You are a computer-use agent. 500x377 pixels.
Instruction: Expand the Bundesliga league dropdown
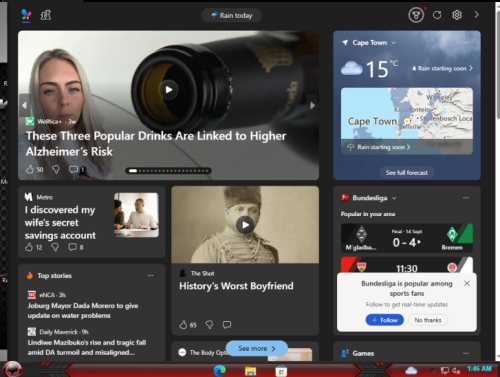coord(394,198)
